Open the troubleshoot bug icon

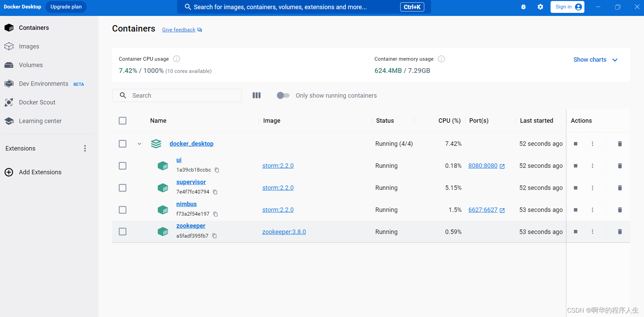[523, 7]
